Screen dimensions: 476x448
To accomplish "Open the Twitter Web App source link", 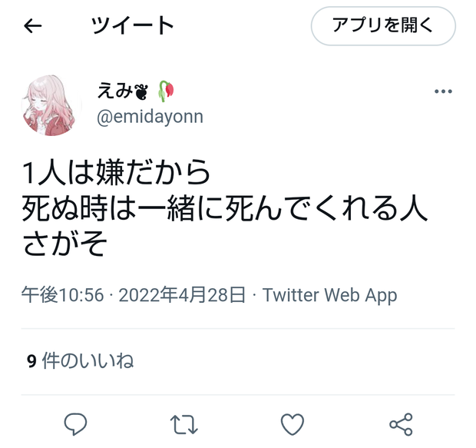I will pyautogui.click(x=329, y=295).
